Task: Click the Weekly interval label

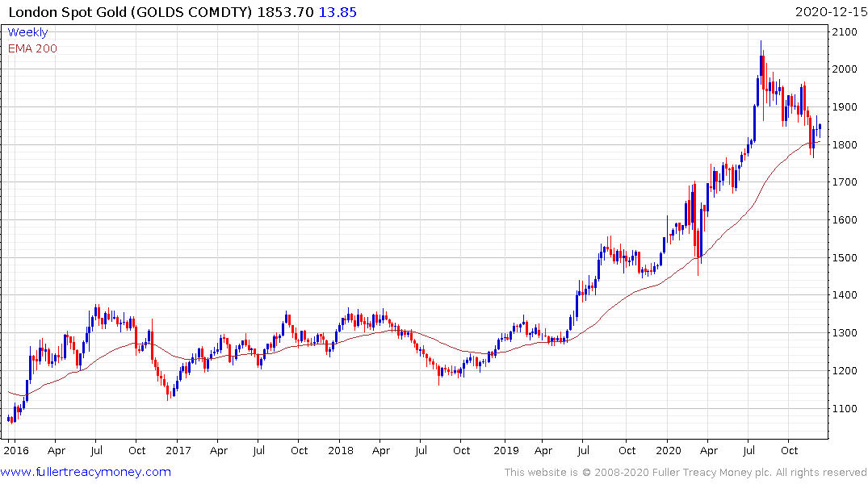Action: click(27, 32)
